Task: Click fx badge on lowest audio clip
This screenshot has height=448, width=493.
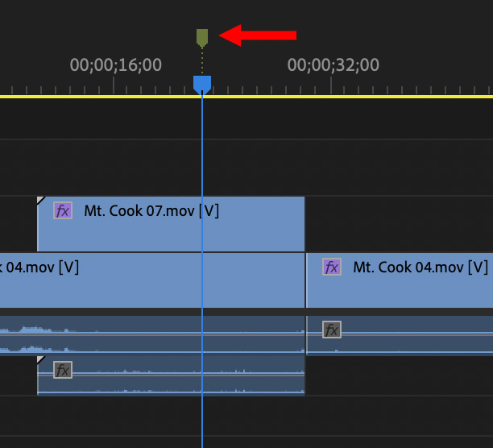Action: 63,370
